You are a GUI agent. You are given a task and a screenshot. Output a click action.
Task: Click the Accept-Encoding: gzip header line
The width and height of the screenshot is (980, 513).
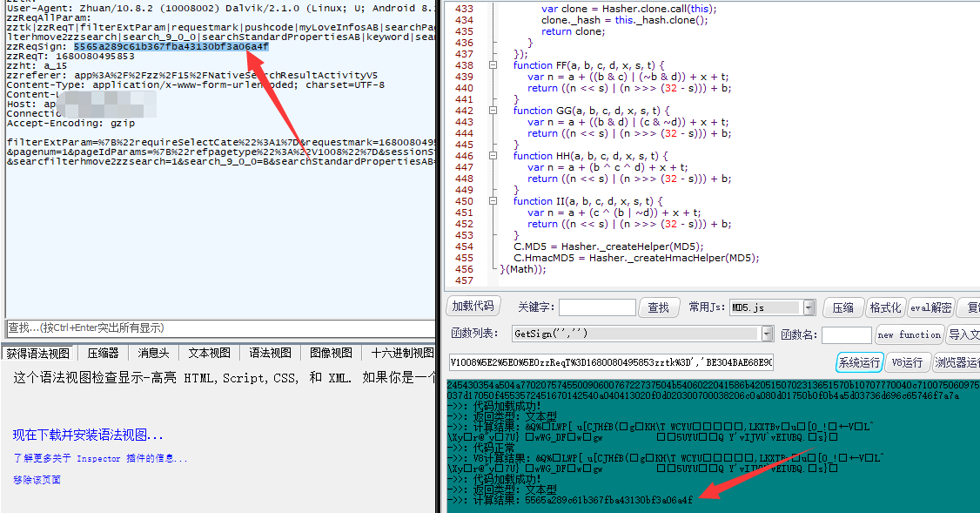pyautogui.click(x=70, y=124)
